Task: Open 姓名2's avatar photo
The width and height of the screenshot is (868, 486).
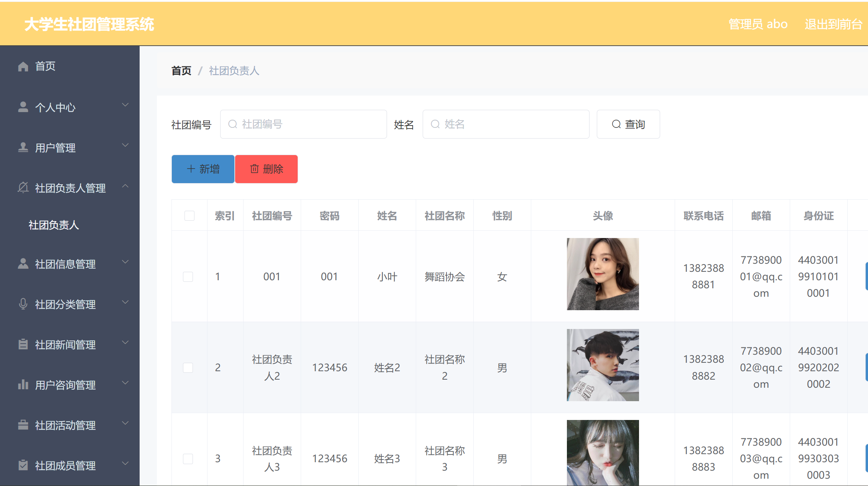Action: pos(603,365)
